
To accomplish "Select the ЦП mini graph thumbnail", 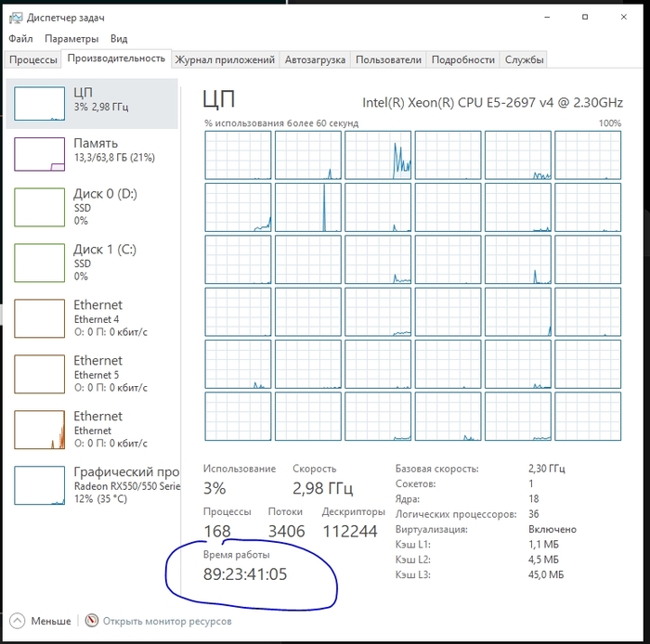I will [x=39, y=104].
